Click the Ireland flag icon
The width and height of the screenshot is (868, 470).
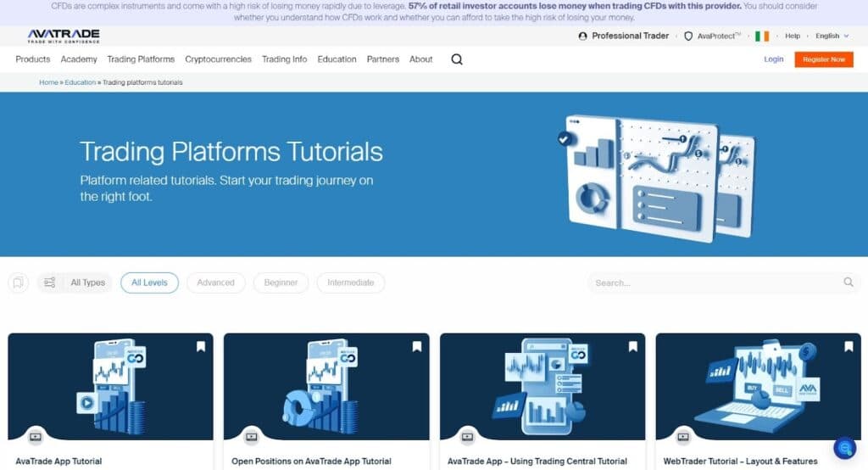(x=762, y=36)
